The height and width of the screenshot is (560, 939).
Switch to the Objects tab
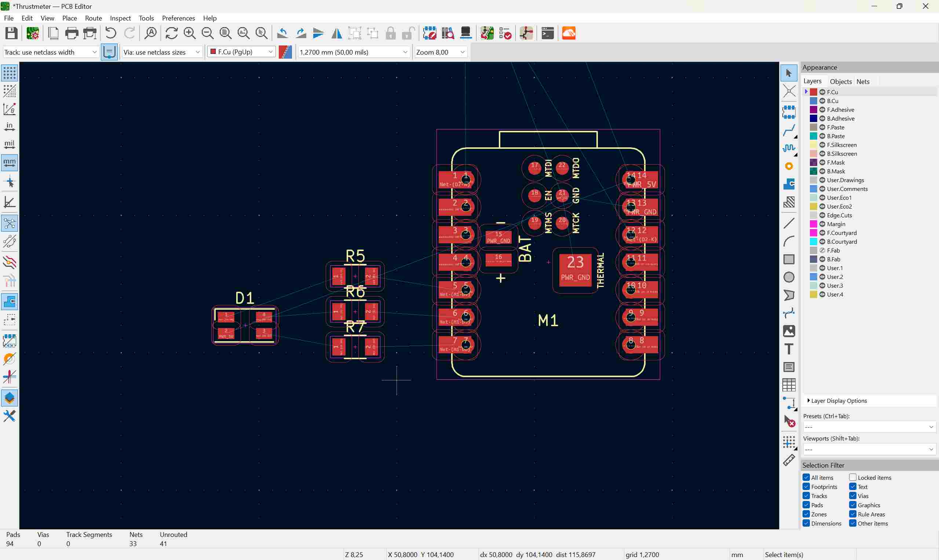coord(840,81)
